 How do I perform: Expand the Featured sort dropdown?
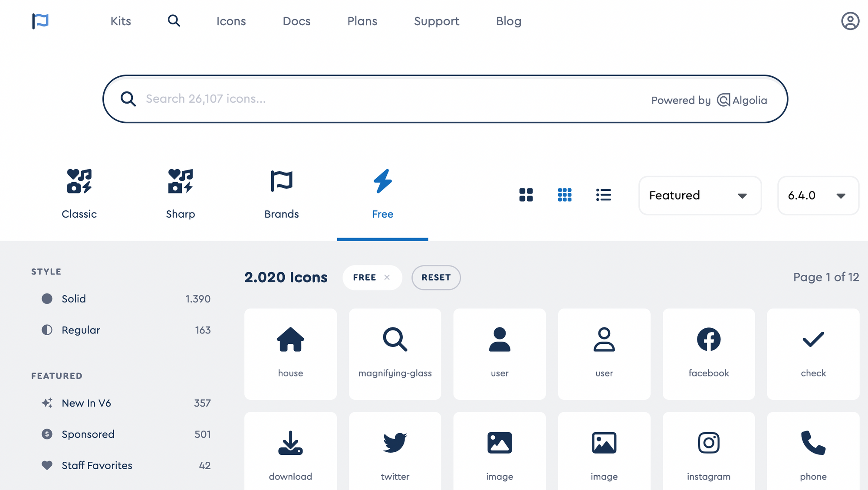(700, 196)
